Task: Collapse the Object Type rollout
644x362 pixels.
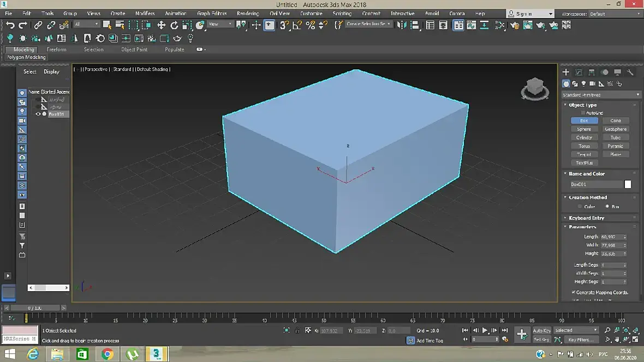Action: click(x=565, y=105)
